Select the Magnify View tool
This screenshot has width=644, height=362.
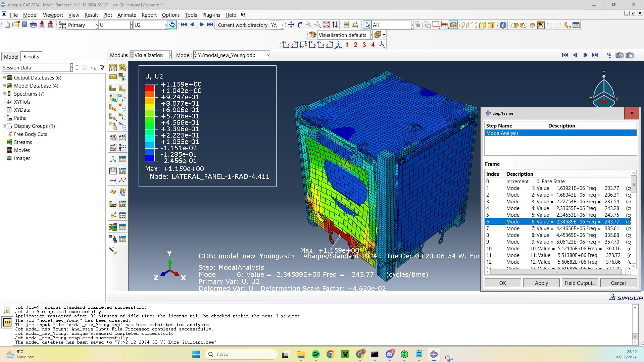pos(308,25)
